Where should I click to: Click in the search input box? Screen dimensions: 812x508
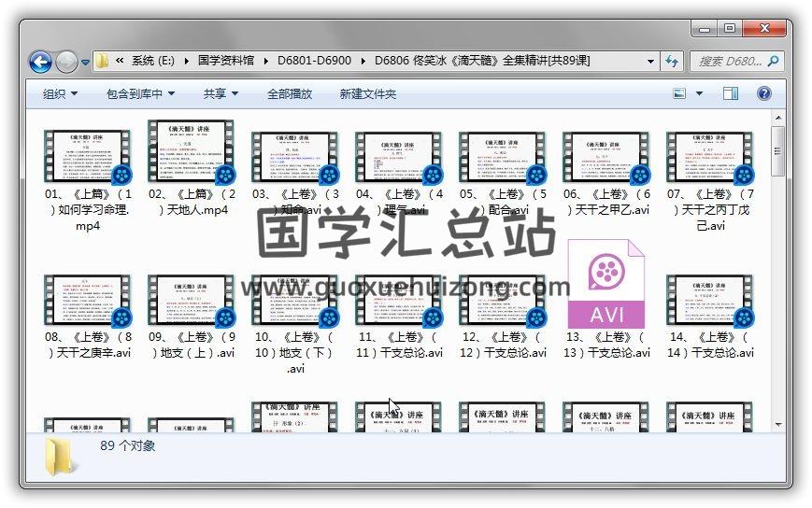click(729, 62)
